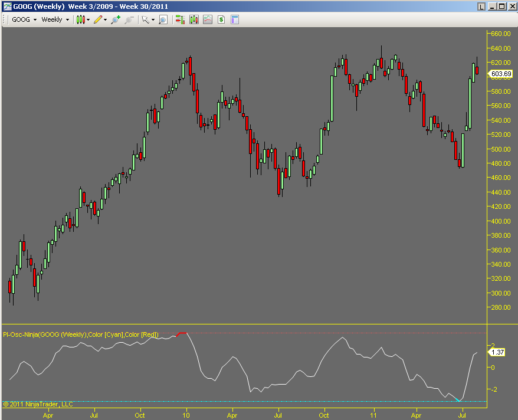This screenshot has width=518, height=420.
Task: Open the Data Series candles icon
Action: (194, 19)
